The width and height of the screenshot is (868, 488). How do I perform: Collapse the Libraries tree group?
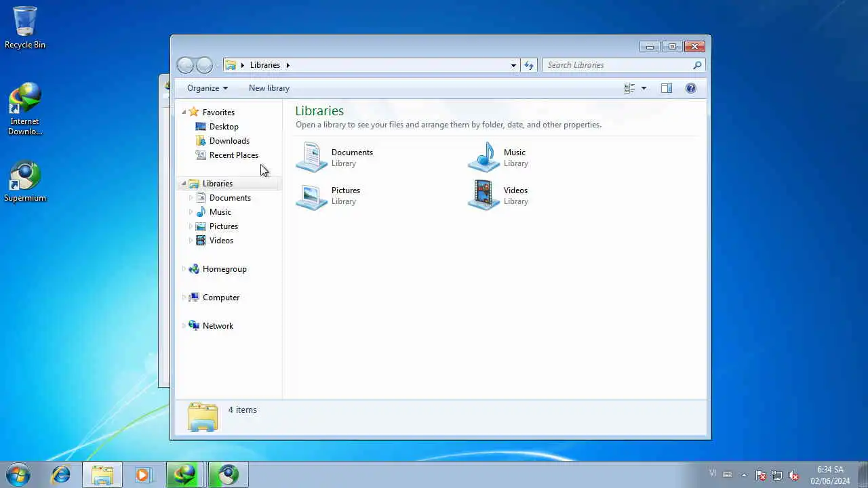point(183,184)
